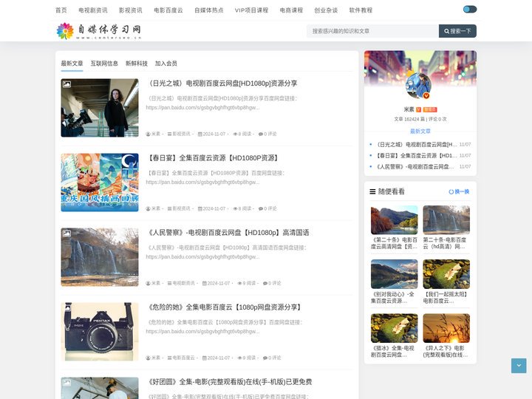Open article title【春日宴】全集百度云资源

(x=214, y=158)
